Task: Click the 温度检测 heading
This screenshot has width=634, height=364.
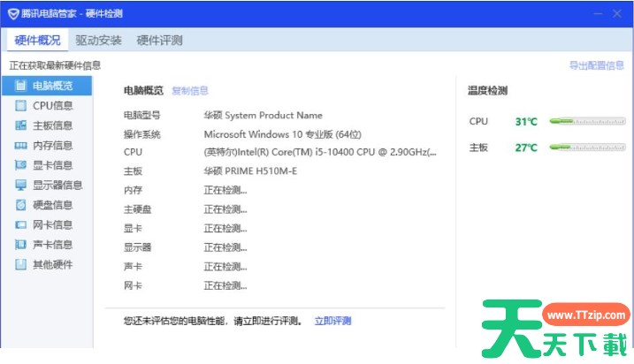Action: pos(487,90)
